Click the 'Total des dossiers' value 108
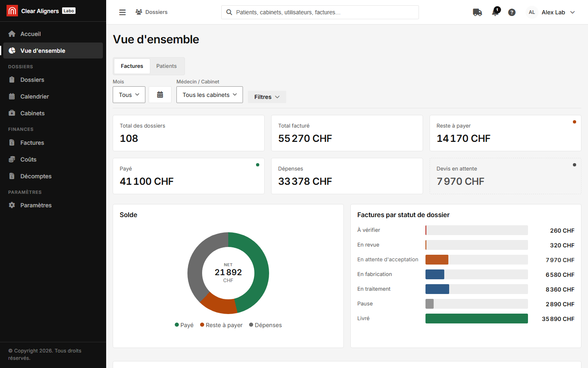 click(x=129, y=139)
